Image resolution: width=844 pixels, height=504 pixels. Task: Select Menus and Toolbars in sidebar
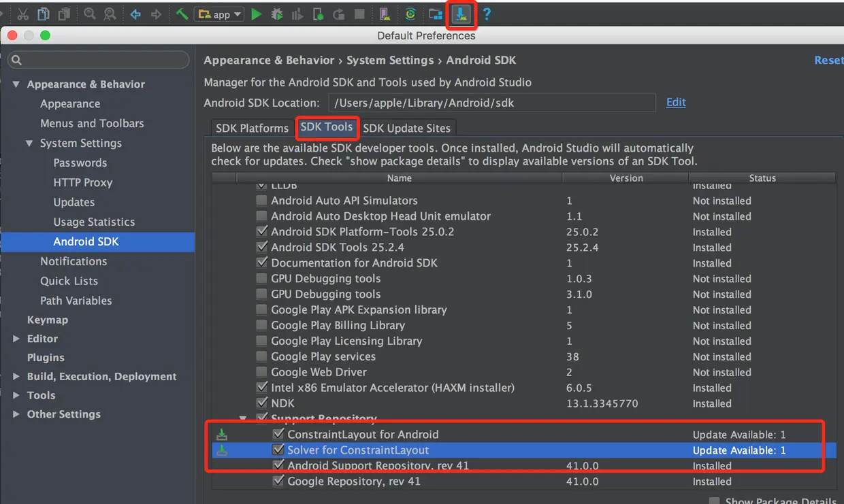[92, 124]
